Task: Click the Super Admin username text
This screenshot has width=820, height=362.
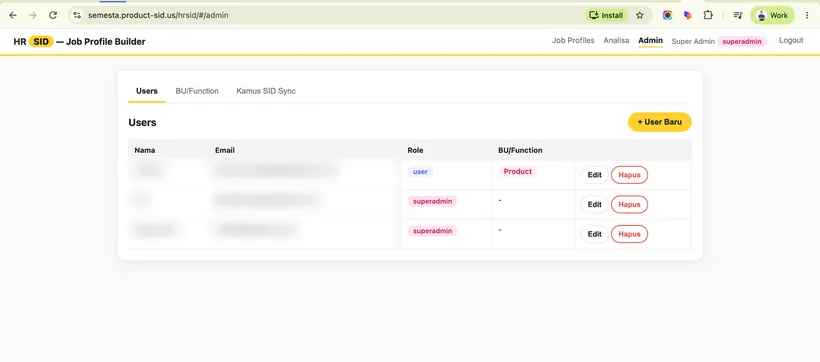Action: tap(693, 41)
